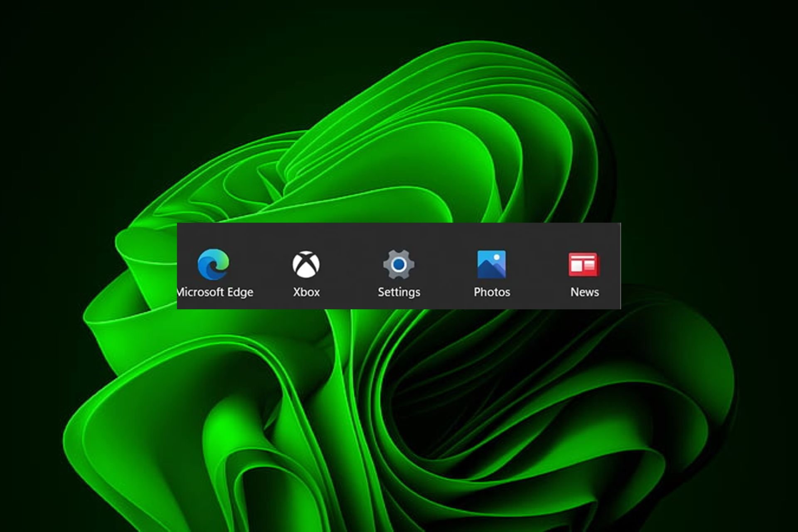This screenshot has width=798, height=532.
Task: Select the 'Photos' label text
Action: tap(492, 292)
